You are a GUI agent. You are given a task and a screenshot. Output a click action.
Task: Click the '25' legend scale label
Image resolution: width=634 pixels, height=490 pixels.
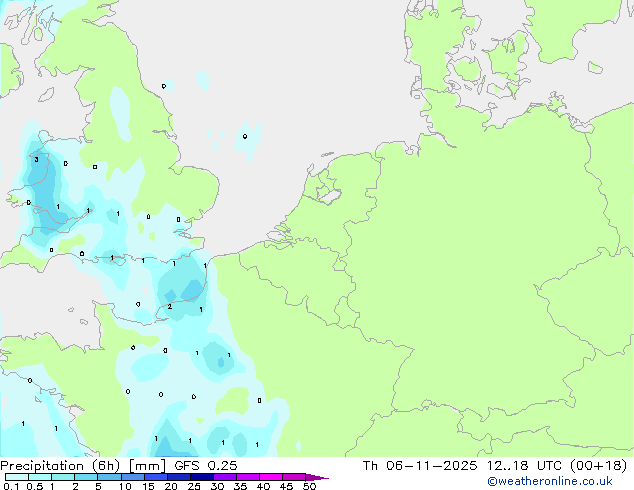pyautogui.click(x=194, y=486)
